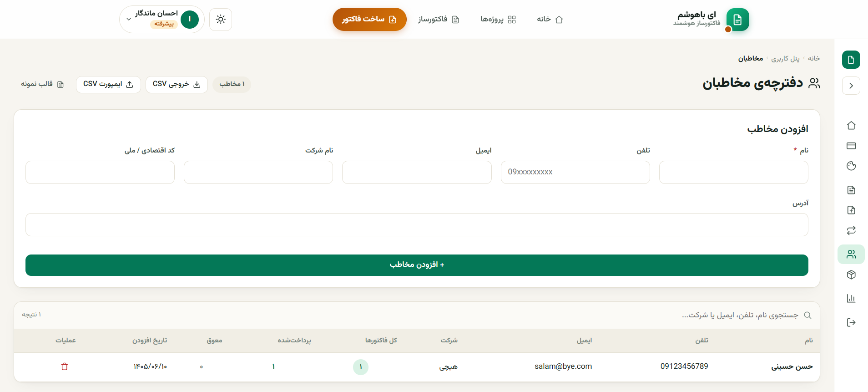The width and height of the screenshot is (868, 392).
Task: Click the ای باهوشم brand logo
Action: point(711,19)
